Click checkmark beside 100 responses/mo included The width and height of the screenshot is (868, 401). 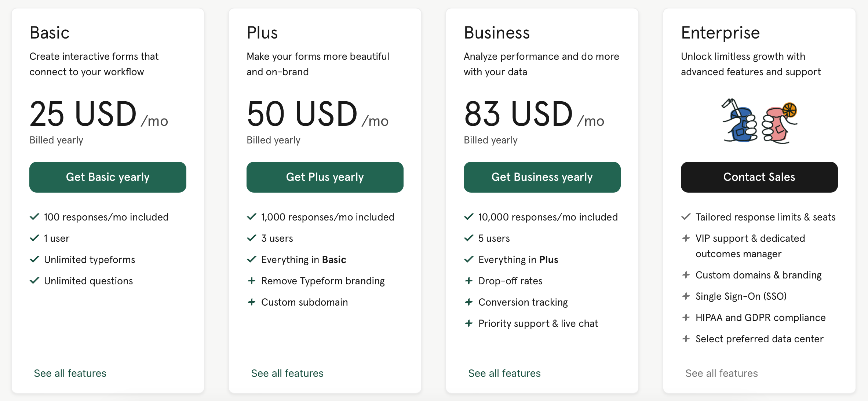click(x=34, y=217)
